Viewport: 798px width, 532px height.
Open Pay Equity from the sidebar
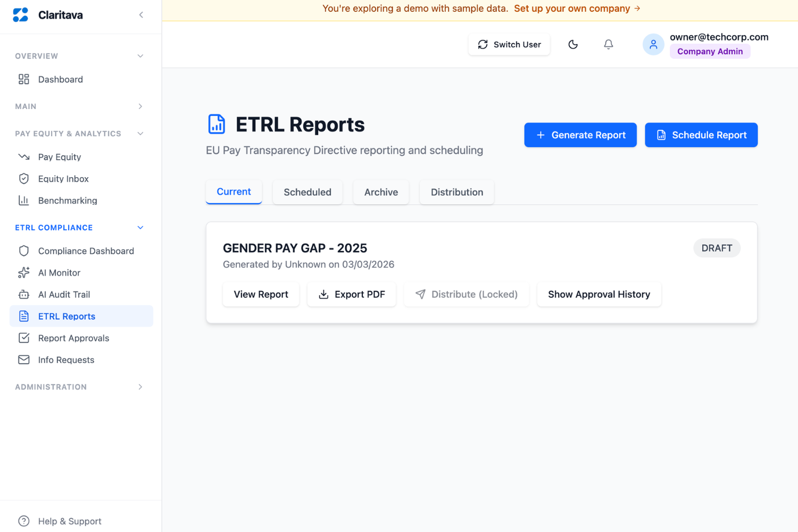(81, 157)
